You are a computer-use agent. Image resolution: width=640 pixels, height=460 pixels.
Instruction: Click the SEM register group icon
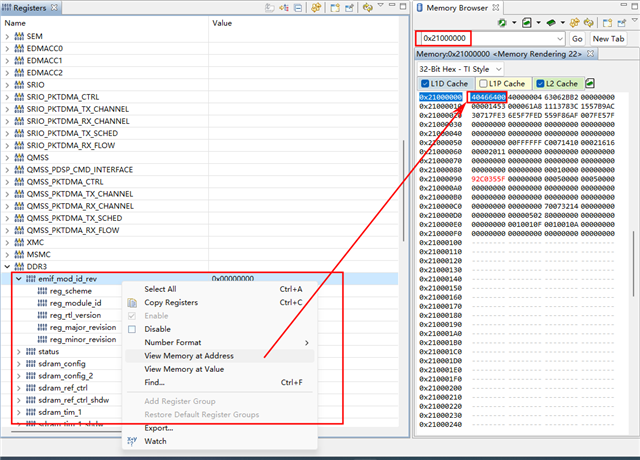19,36
